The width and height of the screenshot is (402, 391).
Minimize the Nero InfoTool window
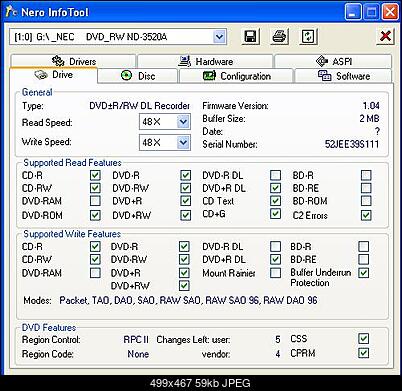tap(353, 12)
